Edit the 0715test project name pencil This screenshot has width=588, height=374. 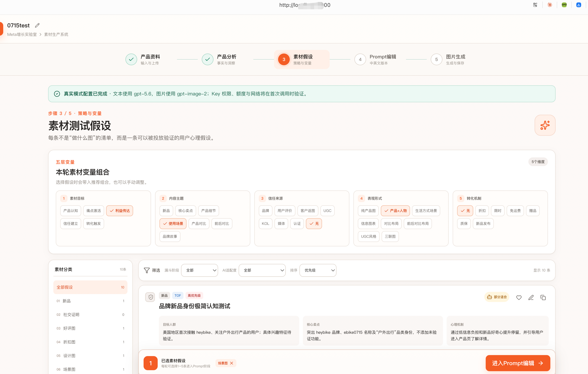click(x=37, y=25)
